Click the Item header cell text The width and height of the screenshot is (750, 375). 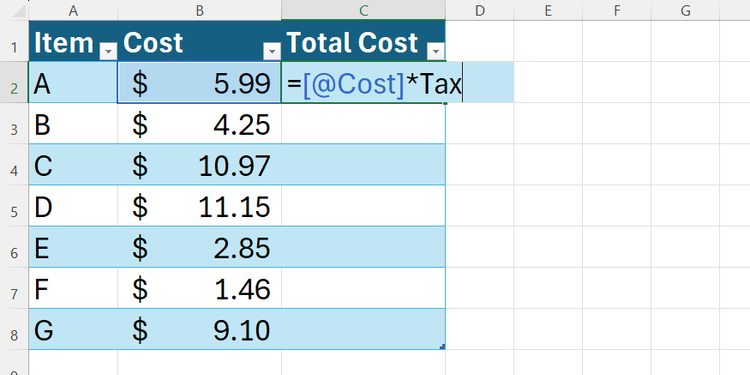[x=64, y=43]
